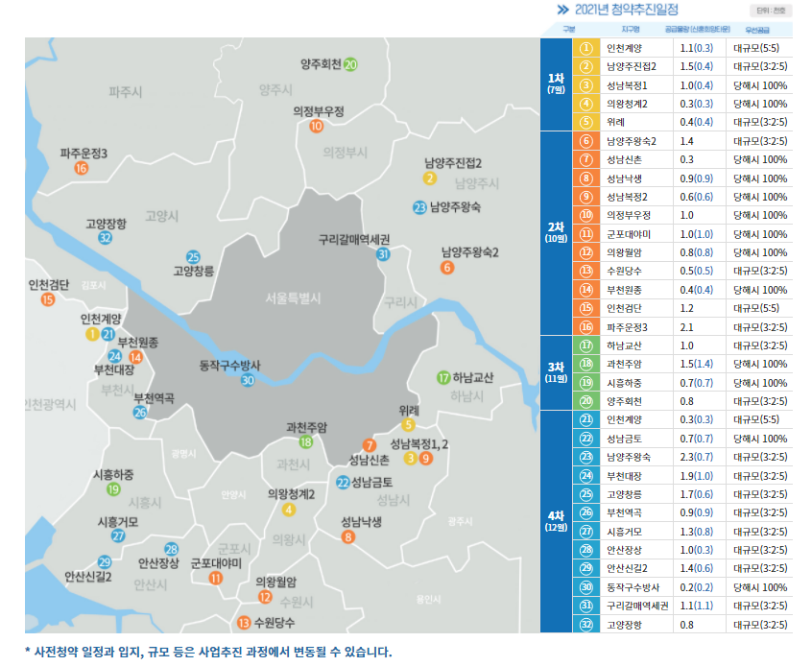
Task: Click map marker 26 below 부천역곡
Action: tap(140, 413)
